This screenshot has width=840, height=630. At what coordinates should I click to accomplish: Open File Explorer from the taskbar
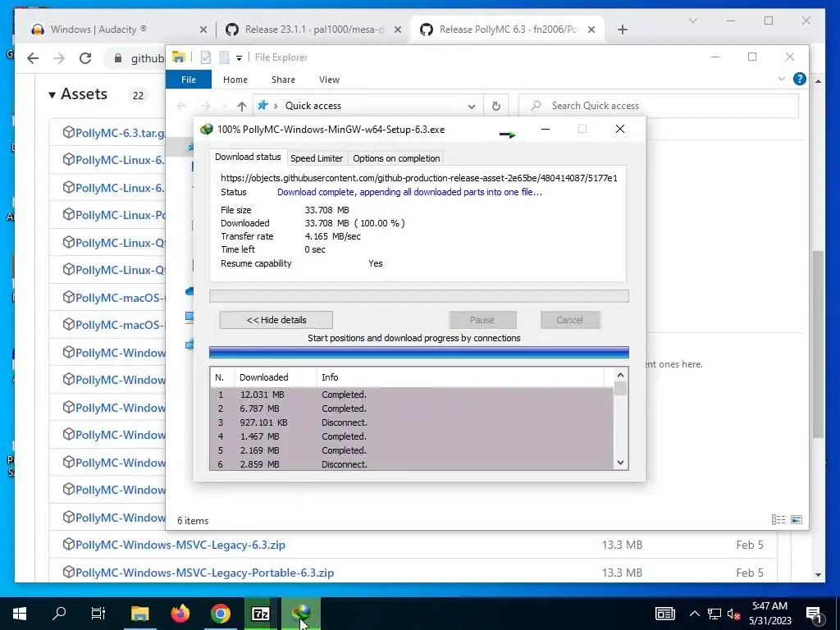[x=139, y=614]
